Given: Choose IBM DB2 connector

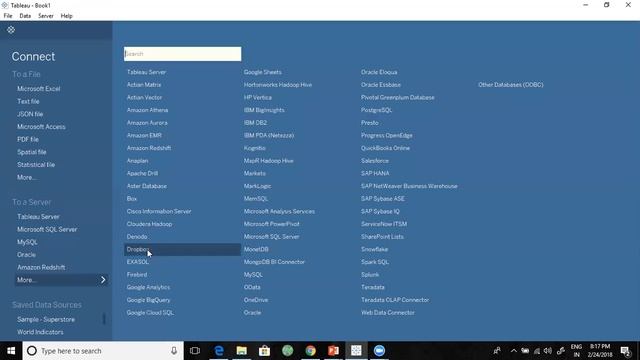Looking at the screenshot, I should click(x=255, y=122).
